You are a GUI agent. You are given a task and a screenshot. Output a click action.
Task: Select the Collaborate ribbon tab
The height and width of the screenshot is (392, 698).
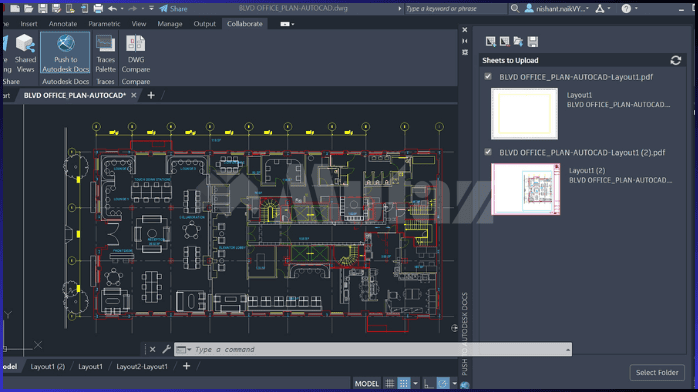point(245,24)
